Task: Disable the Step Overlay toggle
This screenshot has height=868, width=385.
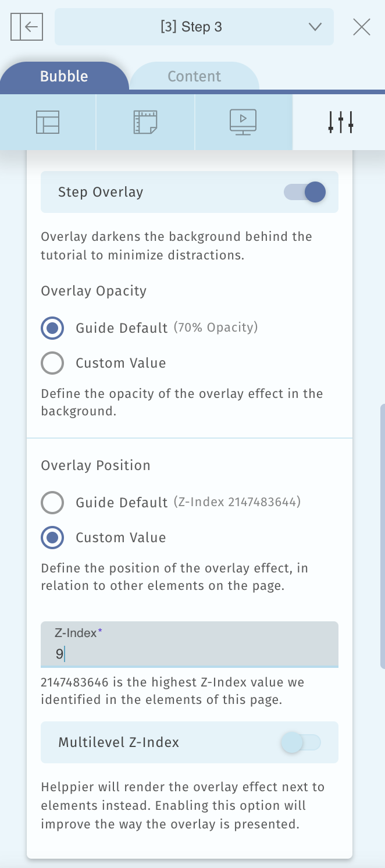Action: [x=305, y=192]
